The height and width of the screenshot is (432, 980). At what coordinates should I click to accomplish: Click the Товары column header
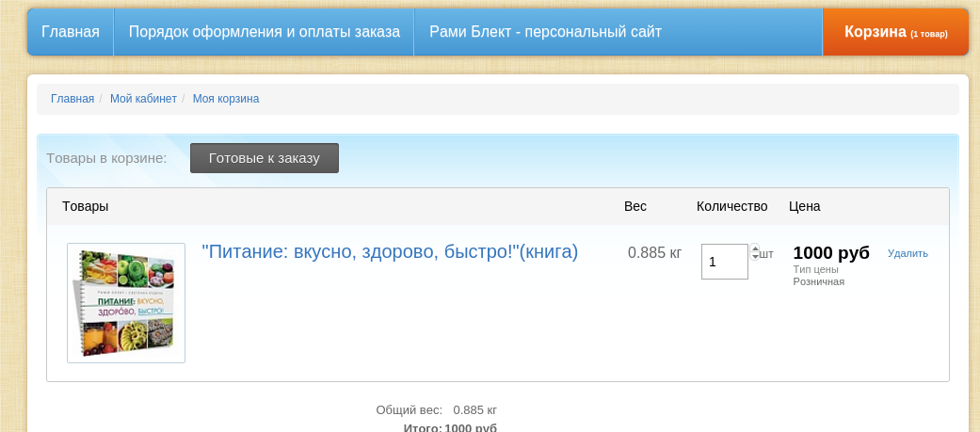85,206
